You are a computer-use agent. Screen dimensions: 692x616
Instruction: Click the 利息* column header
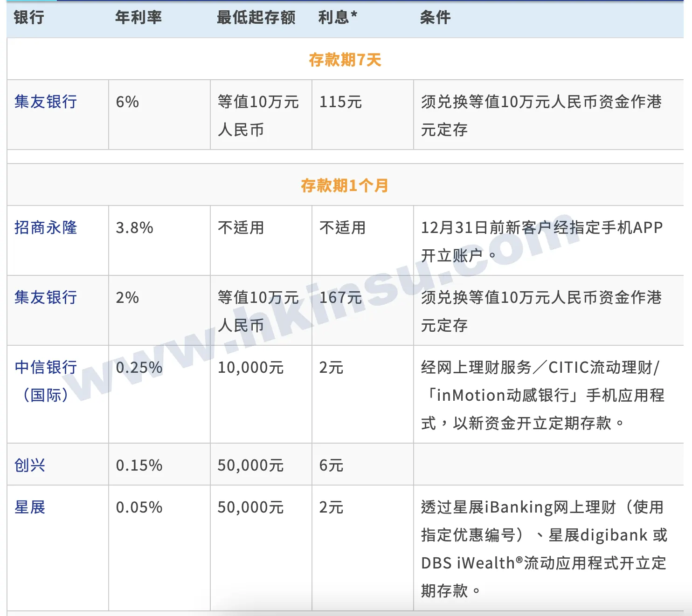click(338, 18)
